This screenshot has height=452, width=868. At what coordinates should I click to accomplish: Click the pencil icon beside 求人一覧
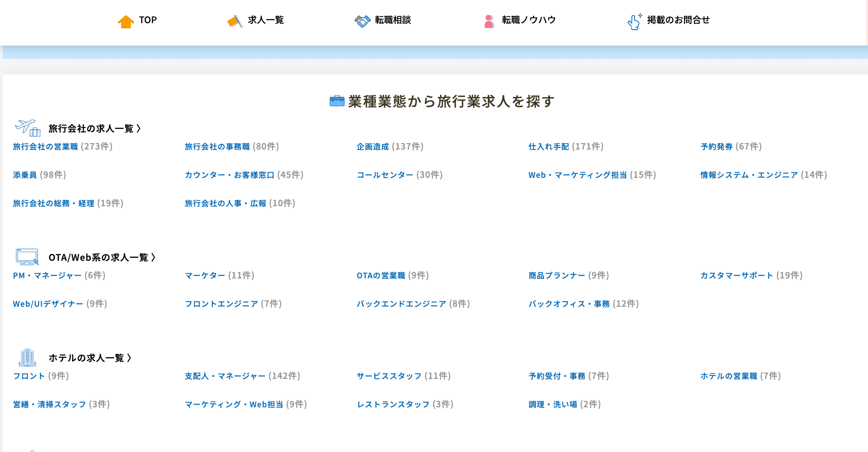235,21
